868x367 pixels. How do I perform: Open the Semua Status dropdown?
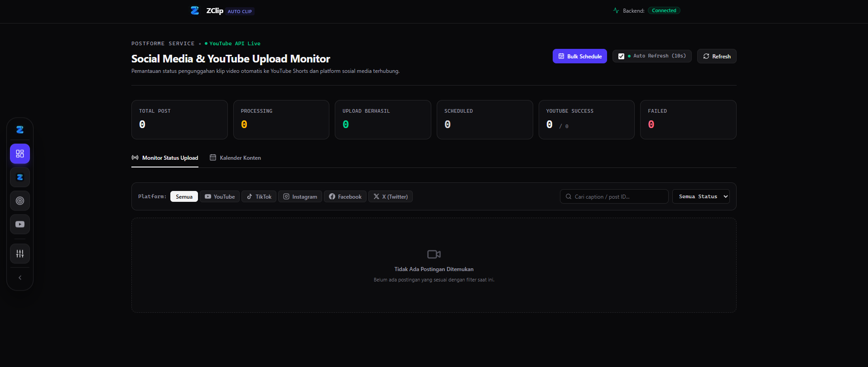click(x=701, y=196)
